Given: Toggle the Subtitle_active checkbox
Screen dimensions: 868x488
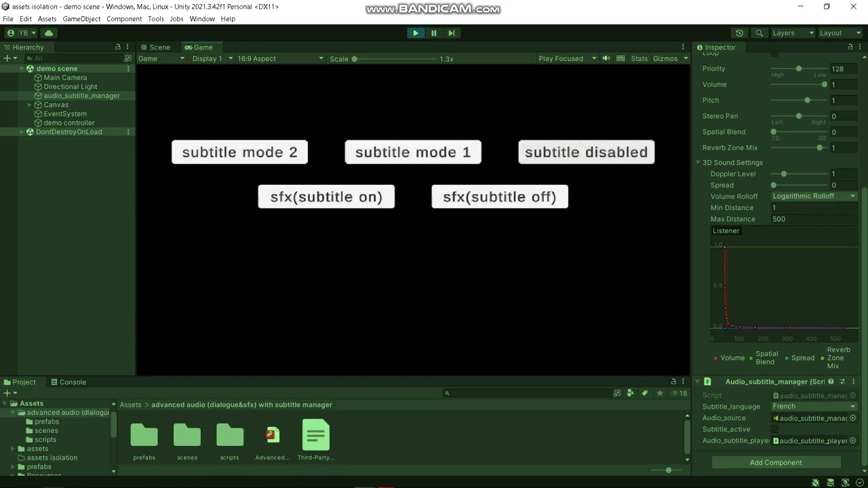Looking at the screenshot, I should click(775, 429).
